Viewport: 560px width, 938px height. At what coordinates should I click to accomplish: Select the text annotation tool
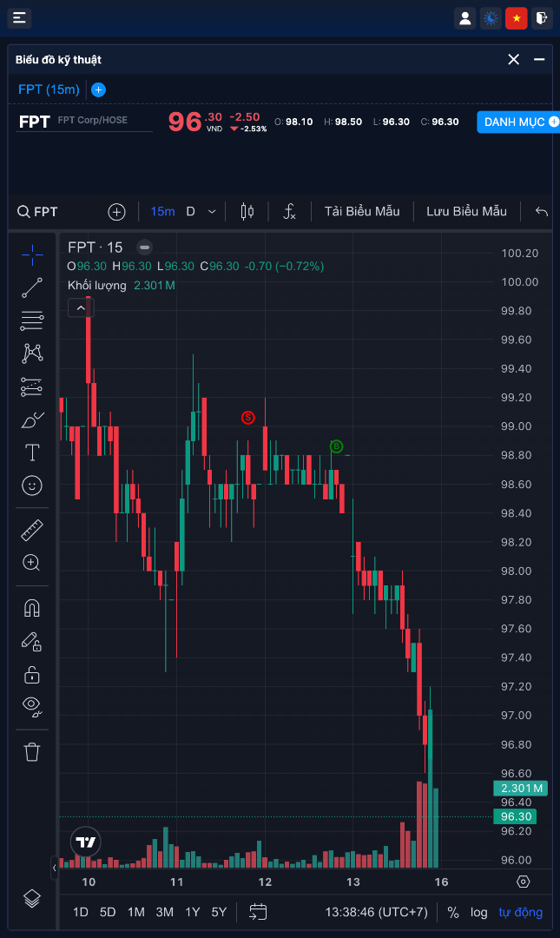(x=32, y=452)
